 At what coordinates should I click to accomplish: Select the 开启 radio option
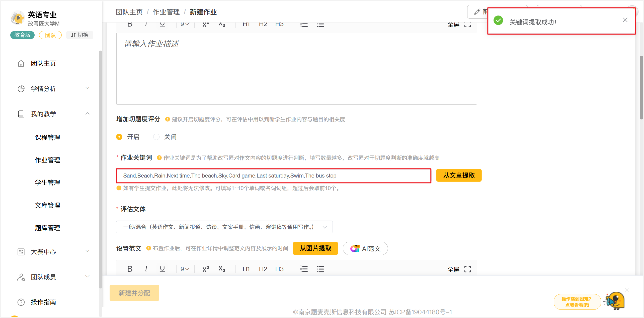point(119,137)
